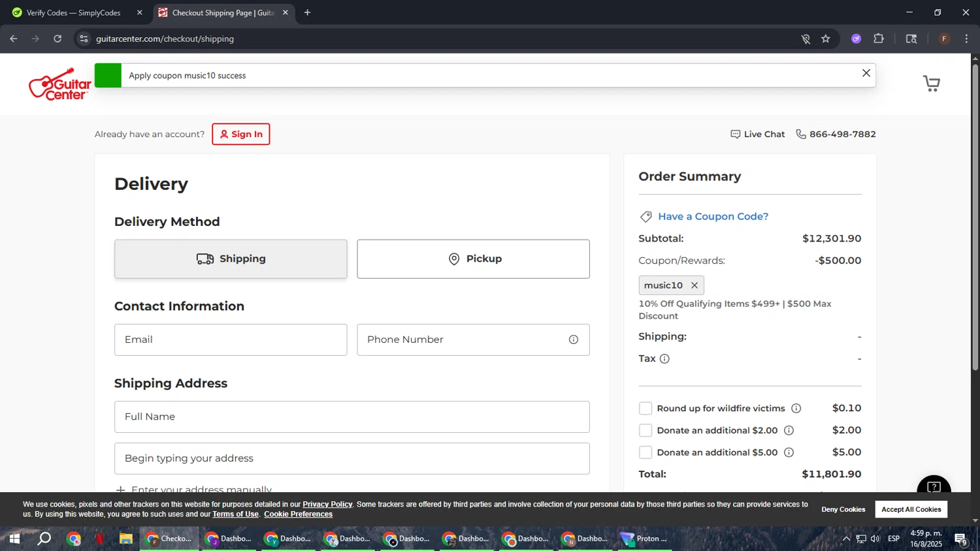Open Windows Start menu
Image resolution: width=980 pixels, height=551 pixels.
[x=14, y=539]
